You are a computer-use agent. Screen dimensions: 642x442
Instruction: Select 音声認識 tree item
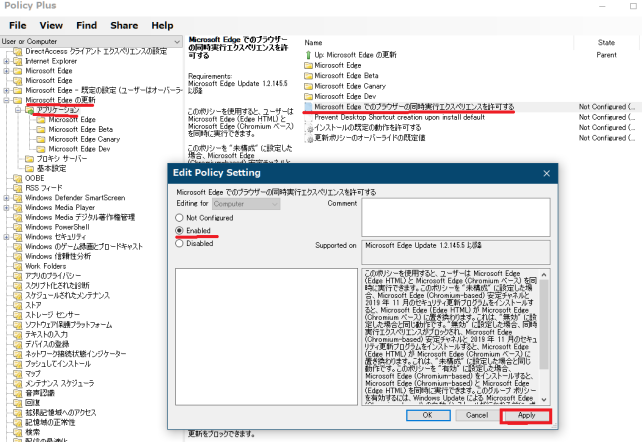pos(40,393)
